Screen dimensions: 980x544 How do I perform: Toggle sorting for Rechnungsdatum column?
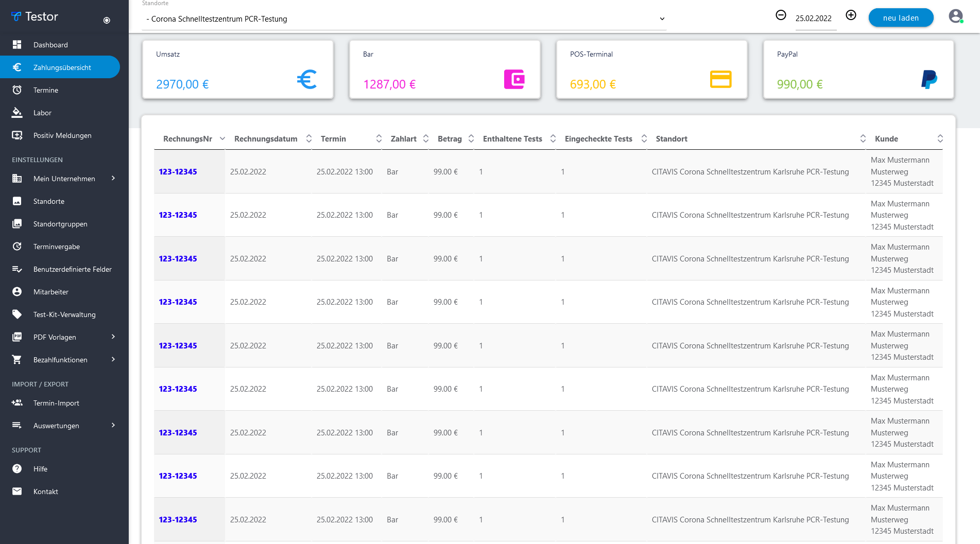coord(308,138)
